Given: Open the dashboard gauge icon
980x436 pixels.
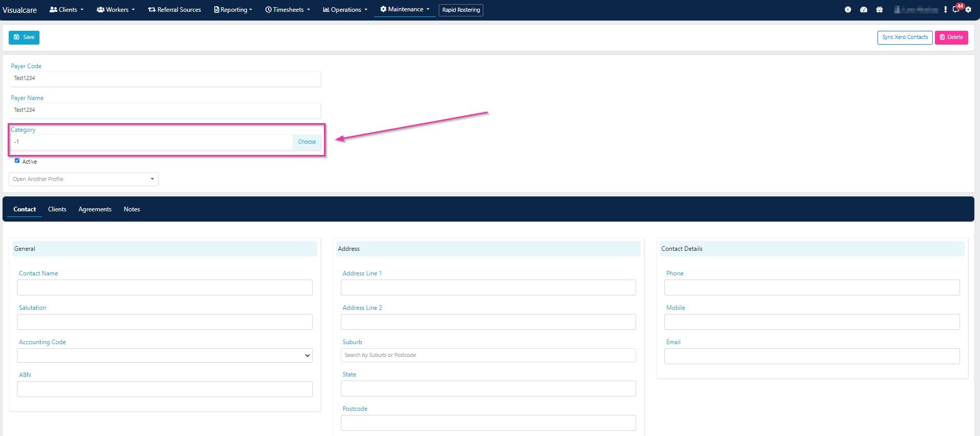Looking at the screenshot, I should tap(864, 10).
